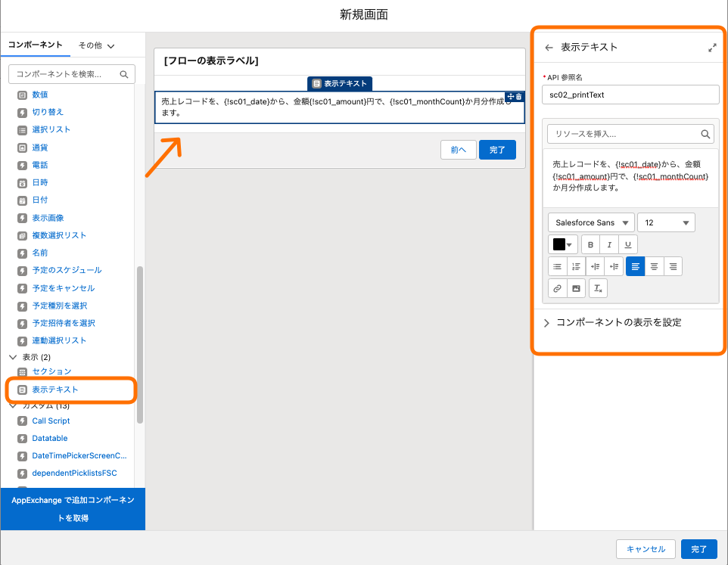
Task: Click the 前へ button in preview
Action: point(459,150)
